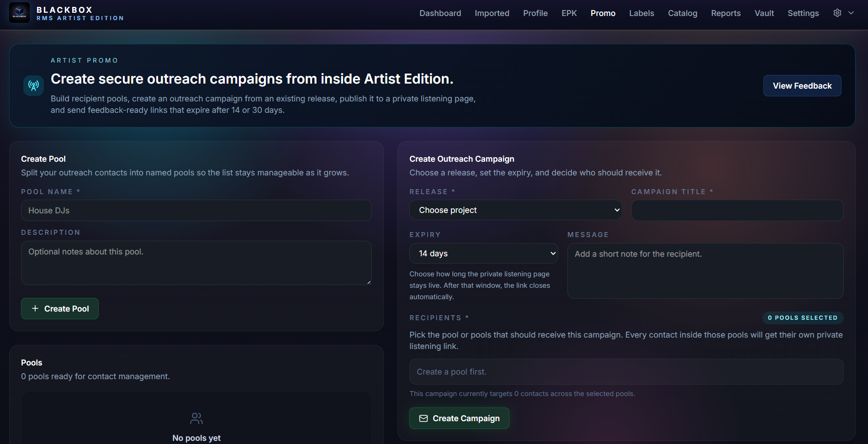The height and width of the screenshot is (444, 868).
Task: Click the View Feedback button
Action: (x=802, y=85)
